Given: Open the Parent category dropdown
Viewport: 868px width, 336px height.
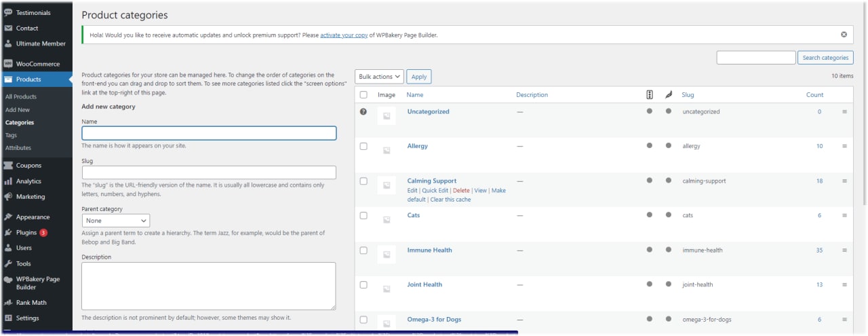Looking at the screenshot, I should (116, 221).
